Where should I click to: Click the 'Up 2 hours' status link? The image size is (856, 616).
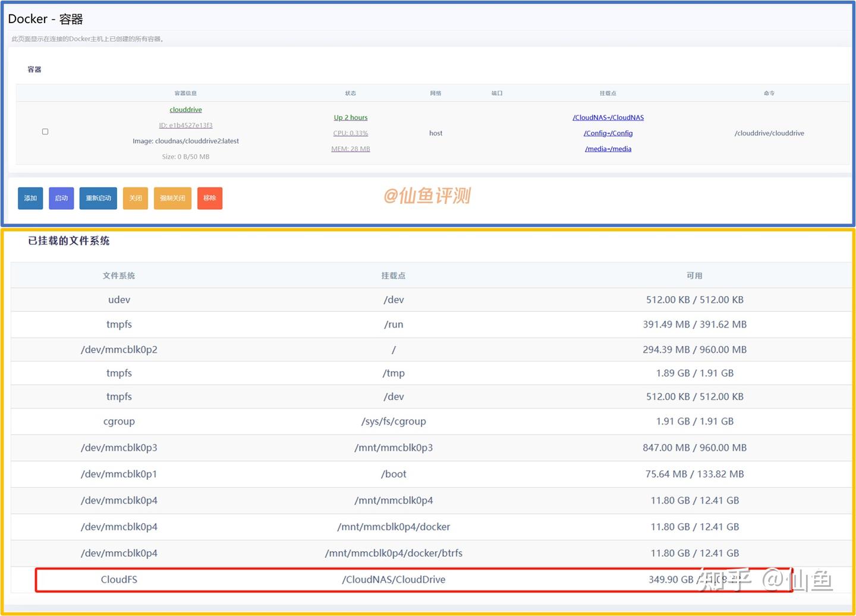[350, 117]
